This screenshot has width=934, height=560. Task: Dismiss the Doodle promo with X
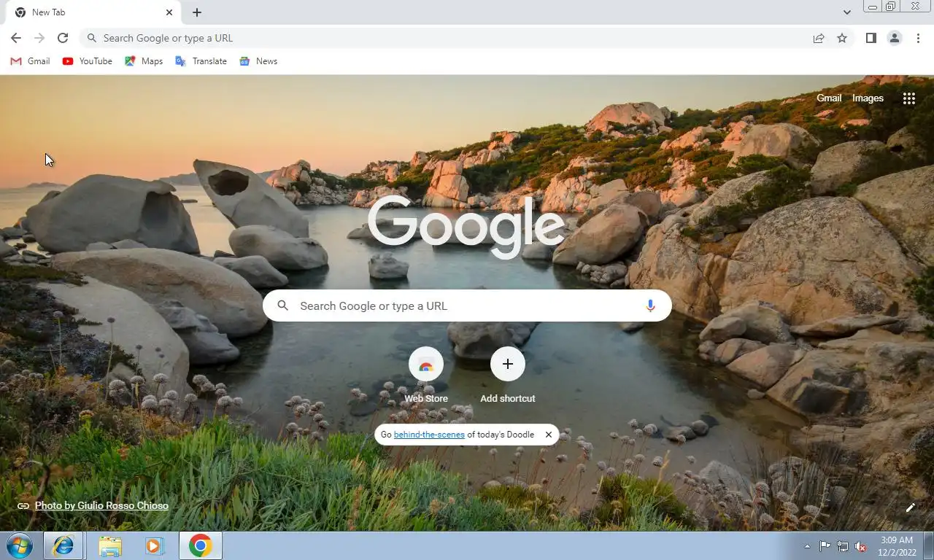pyautogui.click(x=549, y=435)
